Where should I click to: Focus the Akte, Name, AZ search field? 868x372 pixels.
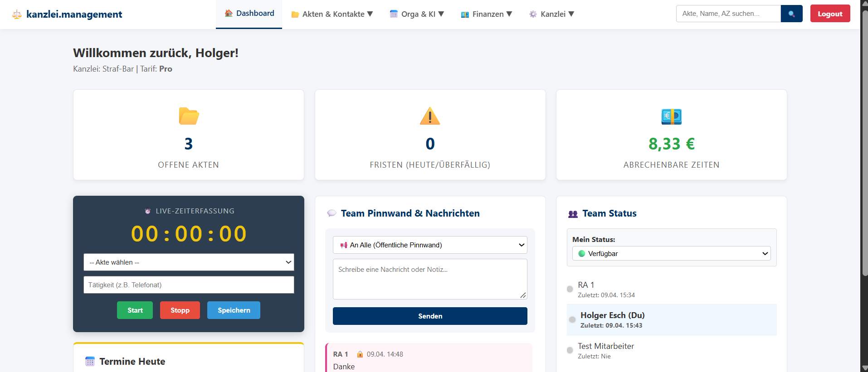pos(728,14)
